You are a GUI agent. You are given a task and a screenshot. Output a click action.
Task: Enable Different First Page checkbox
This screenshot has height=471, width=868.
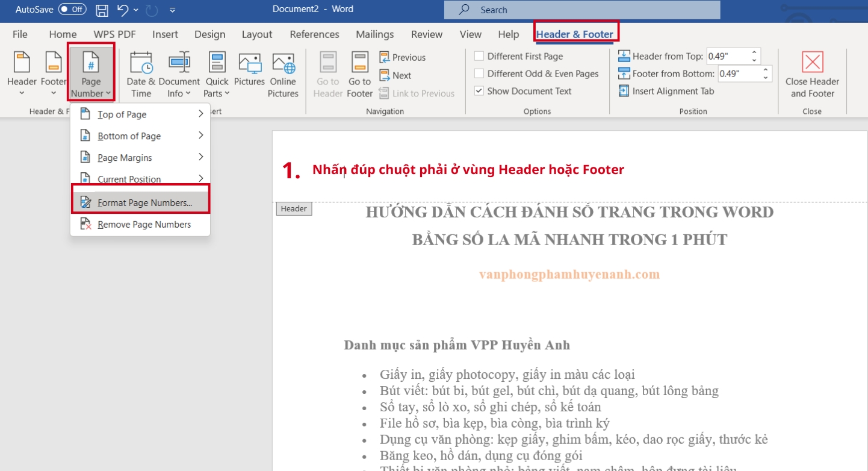[479, 56]
